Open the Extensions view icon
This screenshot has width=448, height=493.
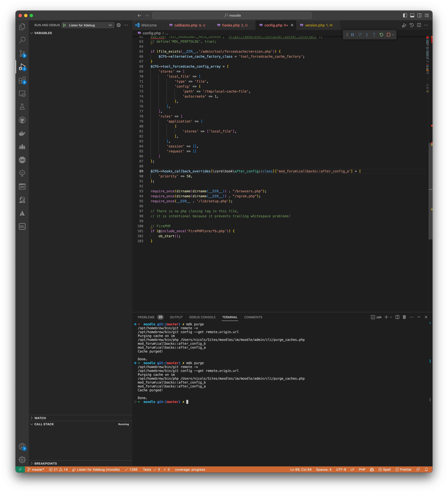(22, 80)
